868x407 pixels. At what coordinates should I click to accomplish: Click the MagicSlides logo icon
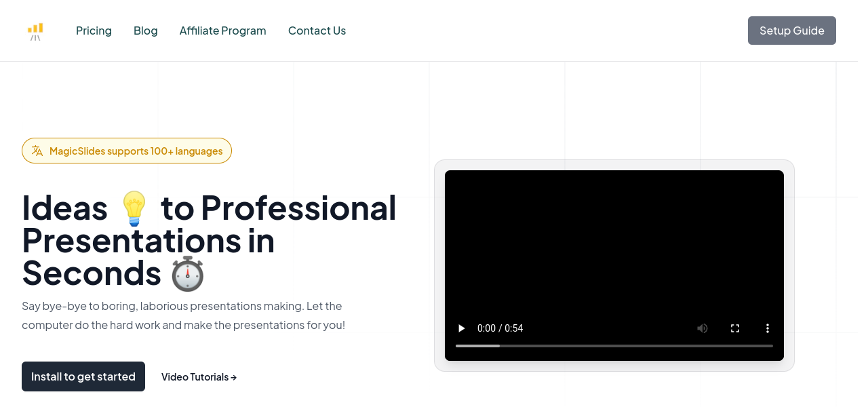coord(35,31)
